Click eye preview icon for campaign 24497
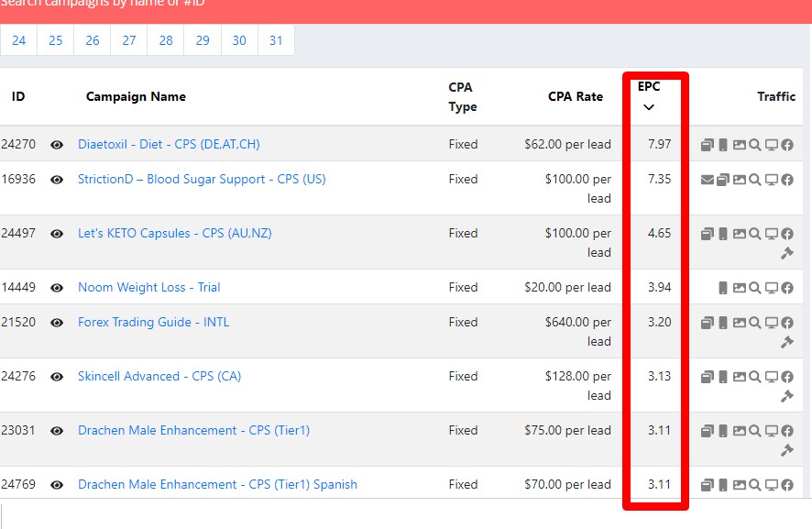Image resolution: width=812 pixels, height=529 pixels. [x=57, y=234]
